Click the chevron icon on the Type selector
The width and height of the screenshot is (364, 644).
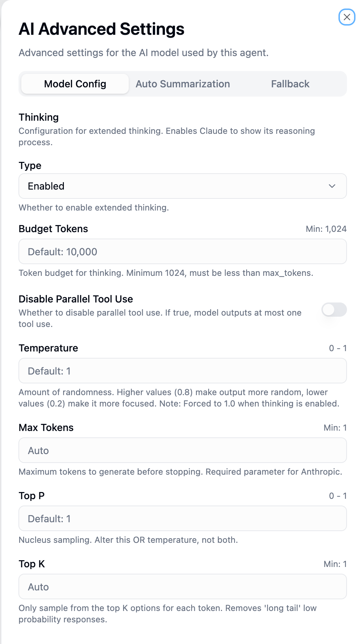pos(332,186)
